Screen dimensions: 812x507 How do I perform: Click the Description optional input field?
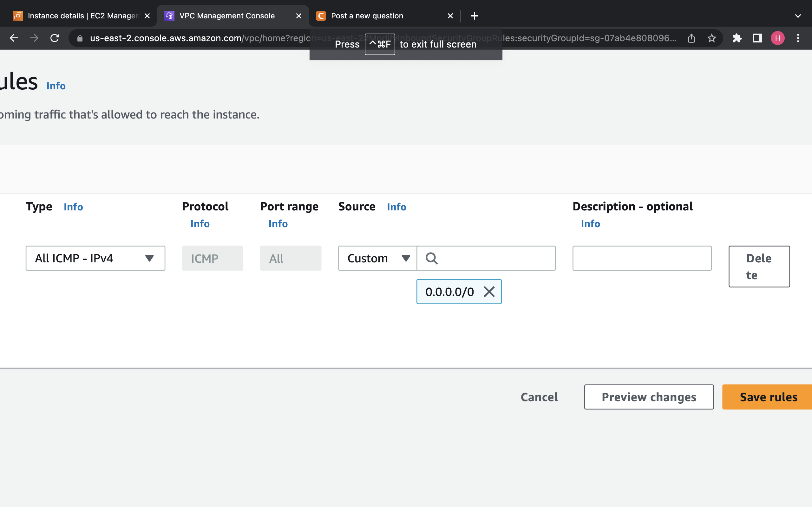pos(642,258)
